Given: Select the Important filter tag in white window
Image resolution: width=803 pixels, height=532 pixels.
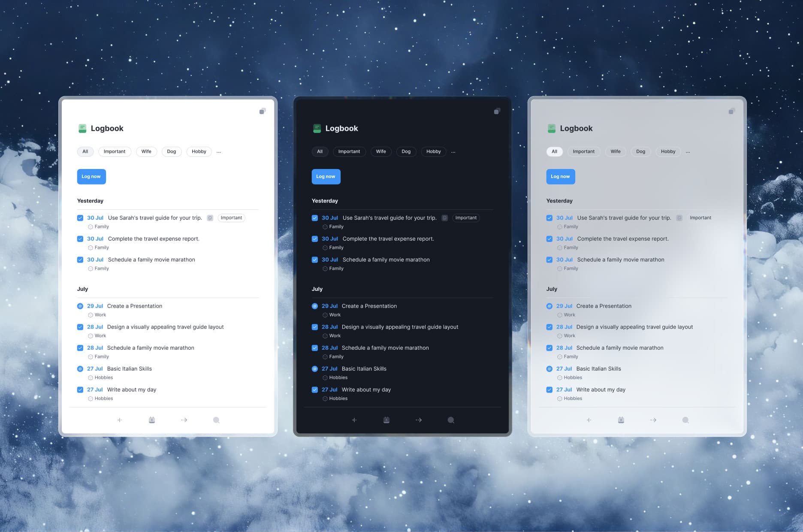Looking at the screenshot, I should coord(115,151).
